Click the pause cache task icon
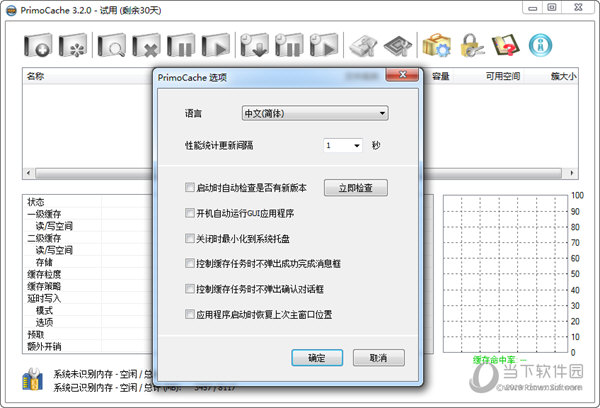The width and height of the screenshot is (600, 408). 181,45
